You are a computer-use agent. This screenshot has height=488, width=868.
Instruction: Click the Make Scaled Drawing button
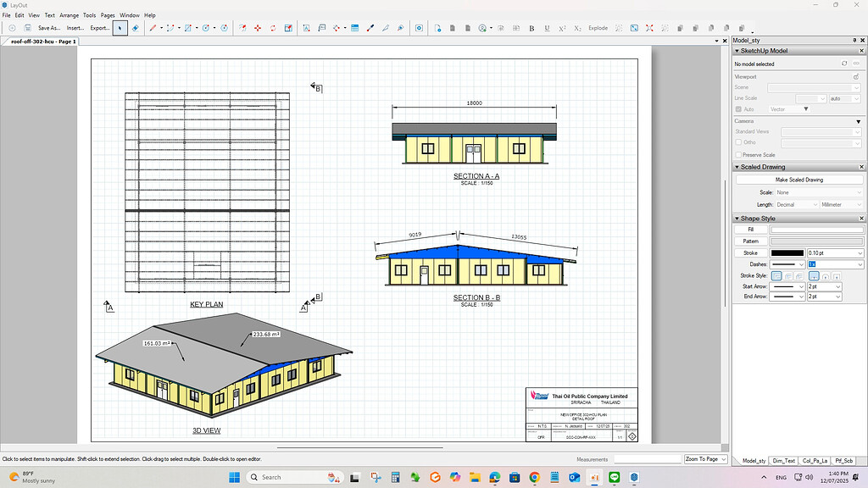coord(798,180)
